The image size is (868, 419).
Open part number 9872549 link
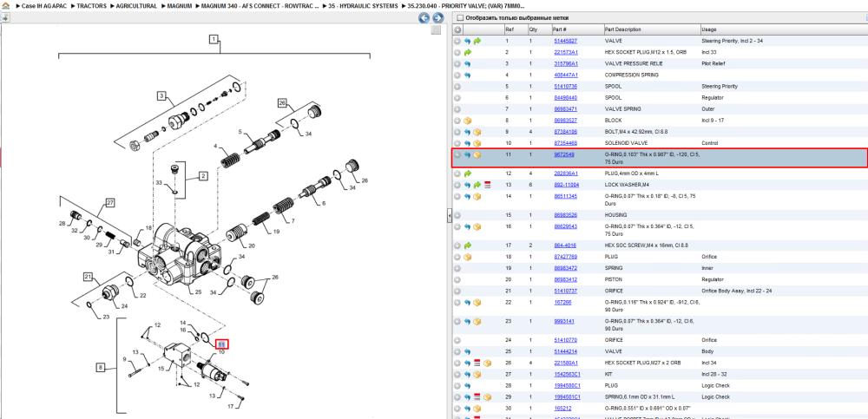coord(564,155)
